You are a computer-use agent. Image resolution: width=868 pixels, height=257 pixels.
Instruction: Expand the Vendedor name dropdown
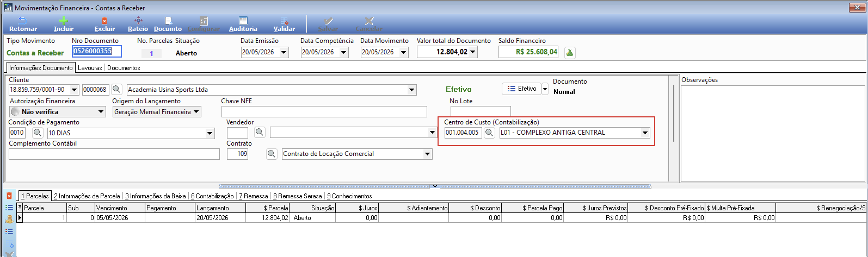[x=433, y=133]
